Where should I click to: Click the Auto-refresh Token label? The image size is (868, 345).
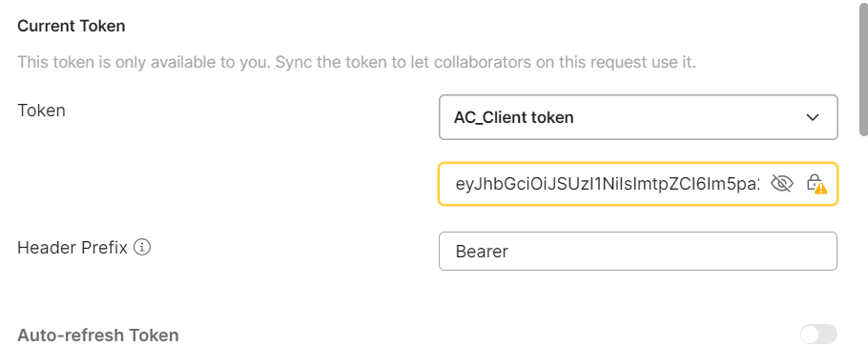pyautogui.click(x=98, y=335)
